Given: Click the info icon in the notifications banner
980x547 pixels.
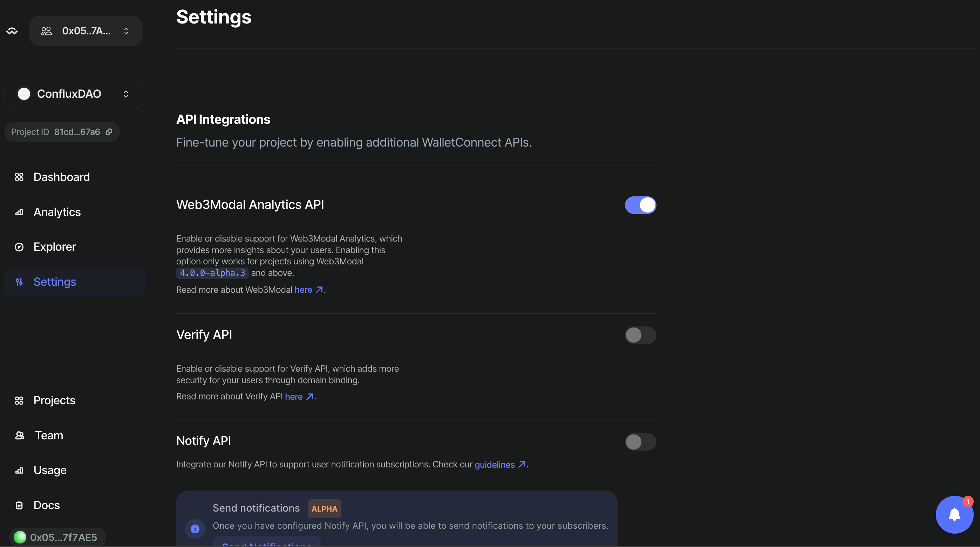Looking at the screenshot, I should point(195,529).
